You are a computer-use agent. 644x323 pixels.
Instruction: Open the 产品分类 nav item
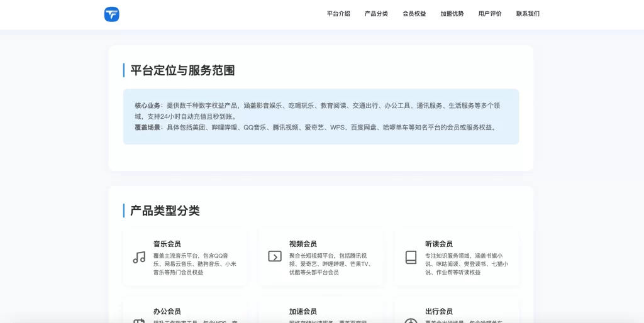(376, 14)
